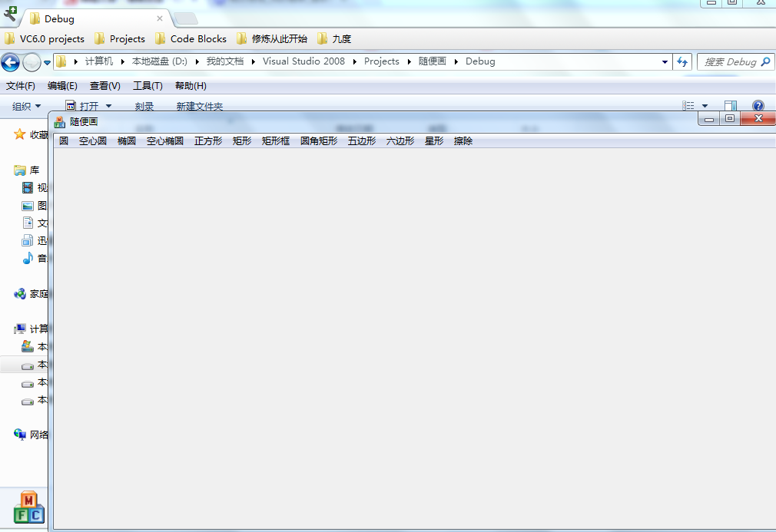The image size is (776, 532).
Task: Open the 九度 bookmark folder
Action: tap(334, 38)
